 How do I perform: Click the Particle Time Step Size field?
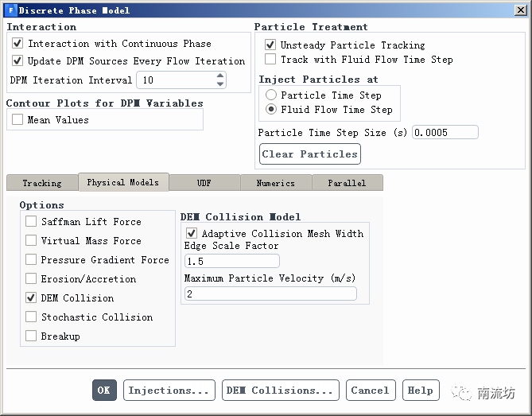click(x=445, y=133)
